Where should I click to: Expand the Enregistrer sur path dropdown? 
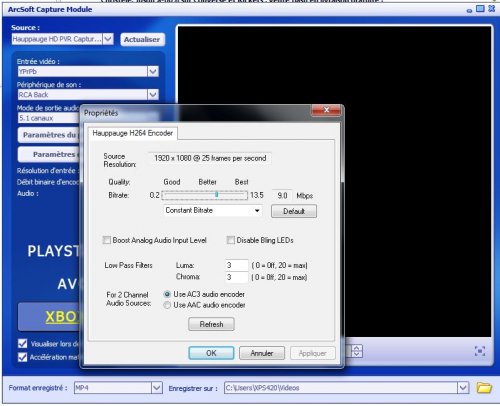(463, 388)
